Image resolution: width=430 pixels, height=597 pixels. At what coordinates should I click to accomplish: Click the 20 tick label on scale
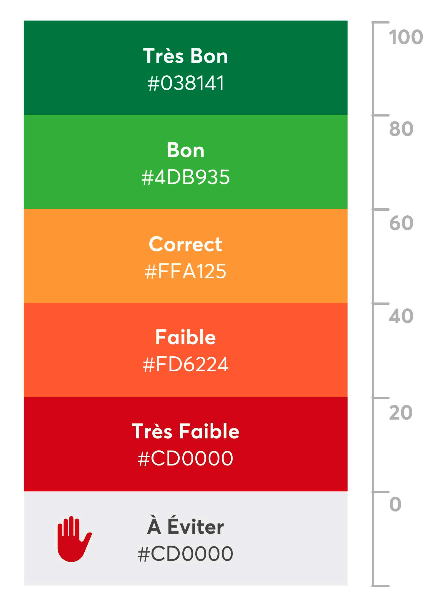[401, 413]
